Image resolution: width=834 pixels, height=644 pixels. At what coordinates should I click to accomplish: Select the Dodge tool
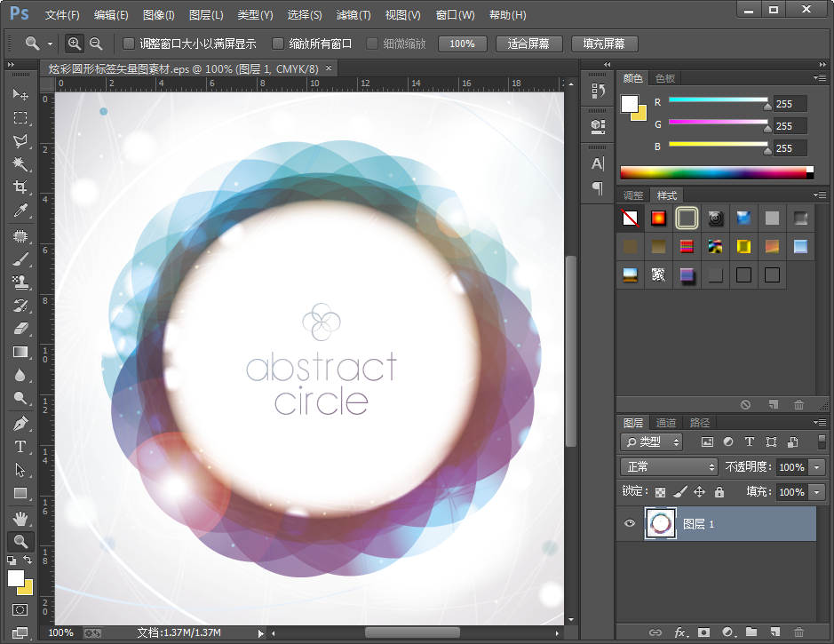pyautogui.click(x=20, y=398)
